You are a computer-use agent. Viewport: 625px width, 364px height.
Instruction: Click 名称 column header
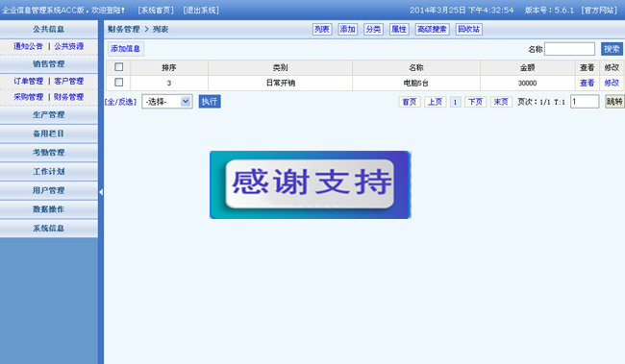click(416, 67)
